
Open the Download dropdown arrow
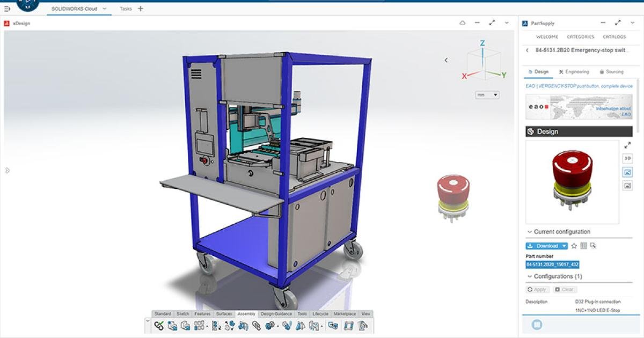tap(564, 246)
